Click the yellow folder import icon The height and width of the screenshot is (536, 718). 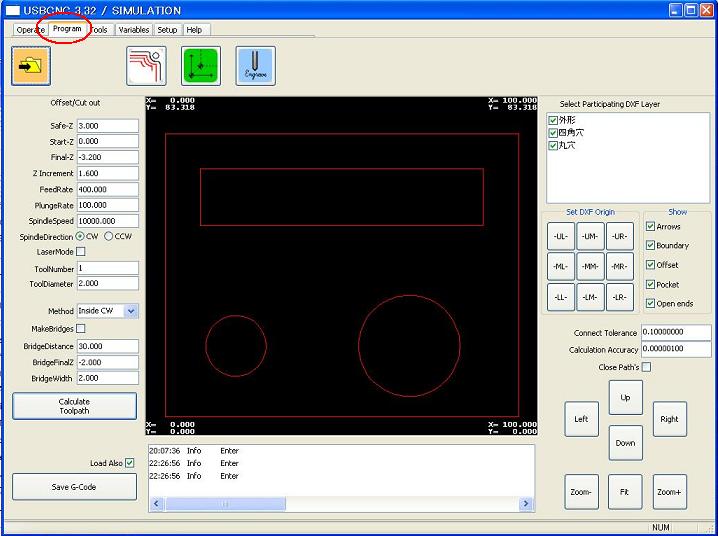[31, 66]
